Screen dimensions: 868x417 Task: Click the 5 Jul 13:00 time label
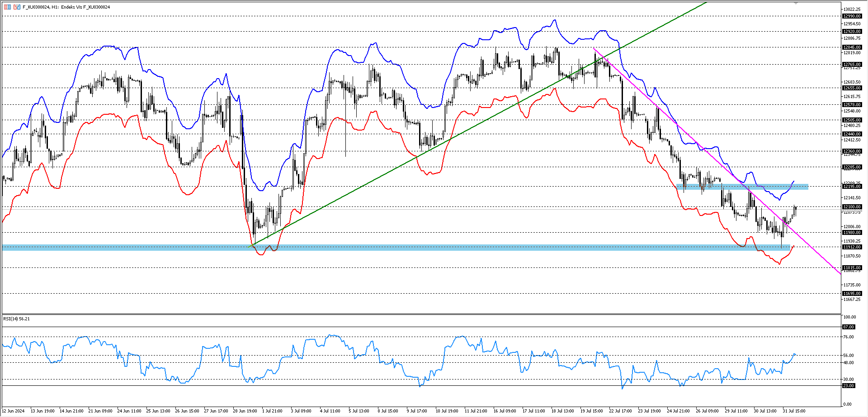pos(359,411)
